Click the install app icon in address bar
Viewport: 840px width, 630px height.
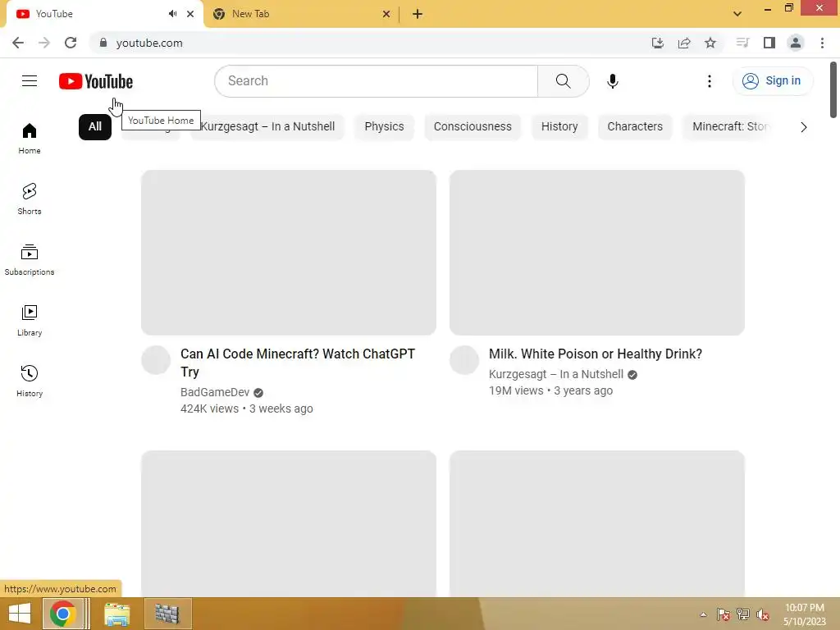click(x=657, y=43)
